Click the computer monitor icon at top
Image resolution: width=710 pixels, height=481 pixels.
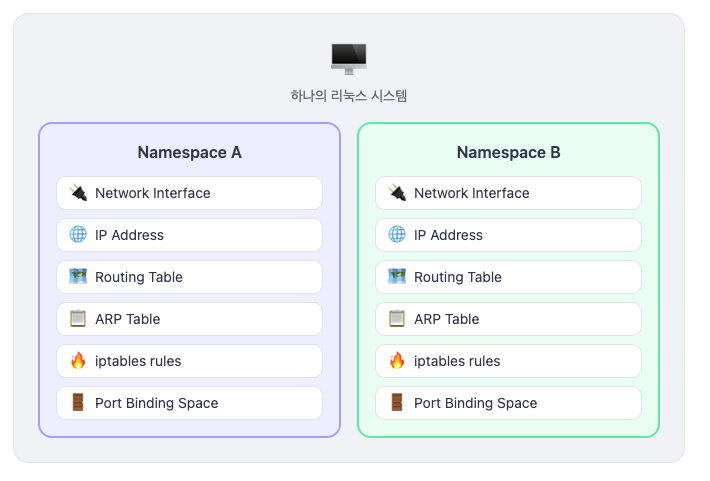click(x=349, y=59)
